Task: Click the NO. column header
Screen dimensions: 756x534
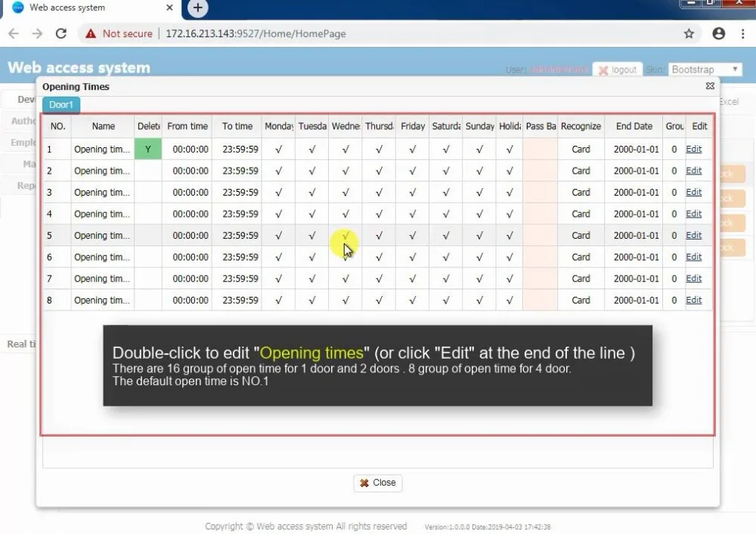Action: coord(57,126)
